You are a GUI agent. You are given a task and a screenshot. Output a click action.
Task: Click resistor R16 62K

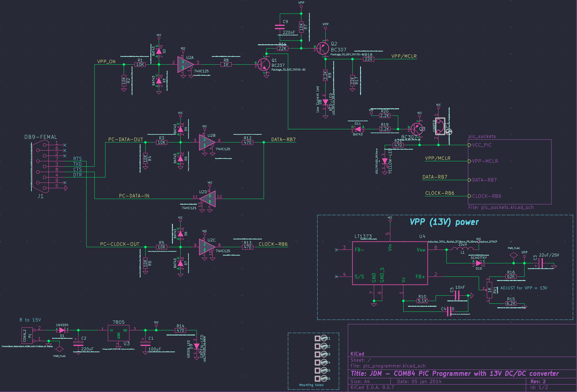[511, 276]
